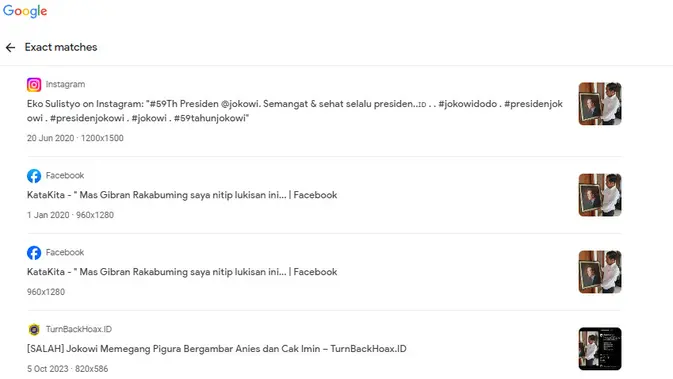The image size is (673, 379).
Task: Click the second Facebook source icon
Action: [x=34, y=252]
